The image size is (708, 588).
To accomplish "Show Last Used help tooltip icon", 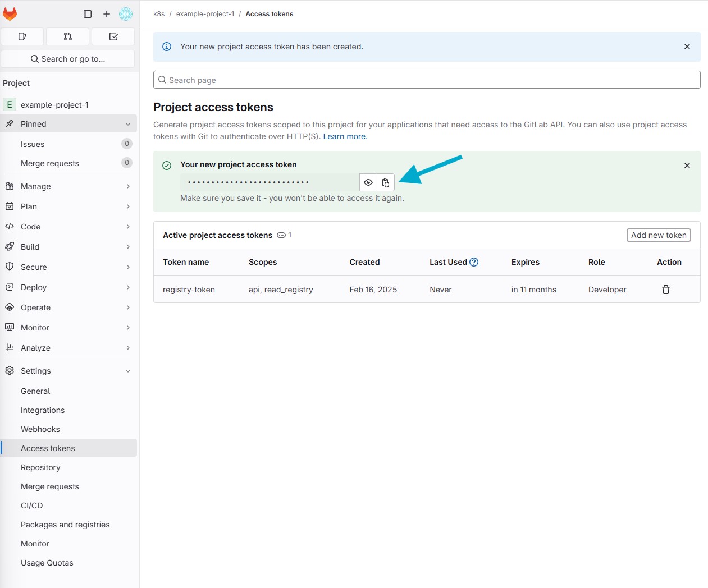I will click(474, 262).
